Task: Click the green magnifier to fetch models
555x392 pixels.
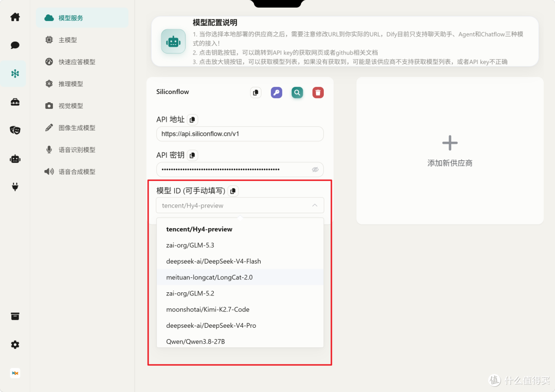Action: tap(298, 92)
